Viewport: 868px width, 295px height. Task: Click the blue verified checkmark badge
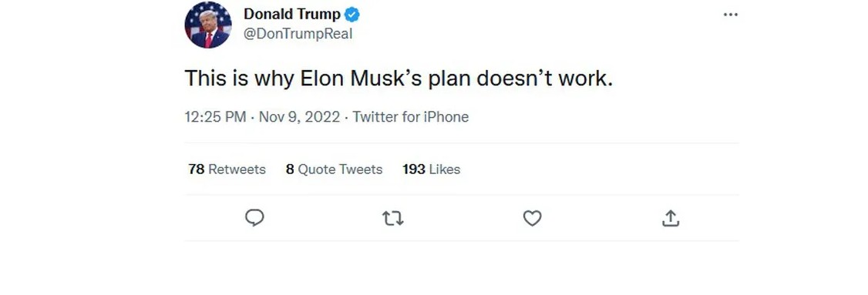[x=352, y=15]
